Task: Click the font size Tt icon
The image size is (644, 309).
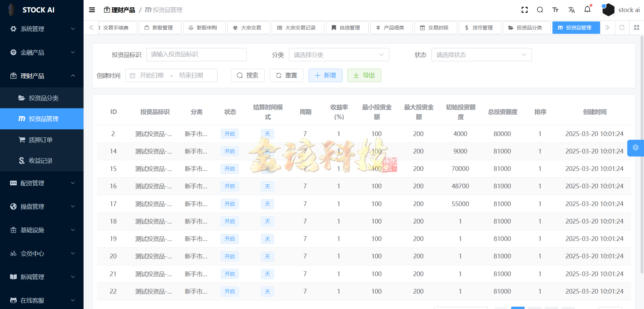Action: (x=555, y=10)
